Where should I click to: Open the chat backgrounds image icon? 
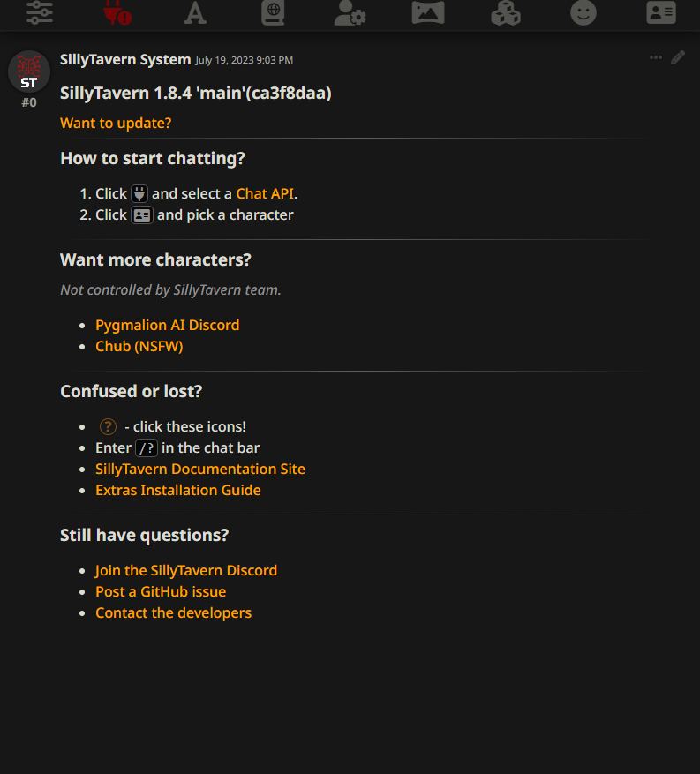(428, 12)
